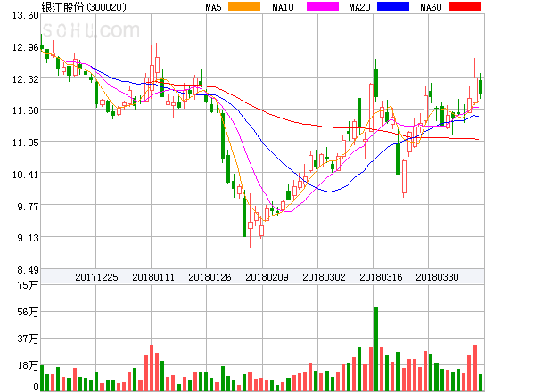Click the MA20 legend label
Image resolution: width=535 pixels, height=392 pixels.
(x=359, y=7)
